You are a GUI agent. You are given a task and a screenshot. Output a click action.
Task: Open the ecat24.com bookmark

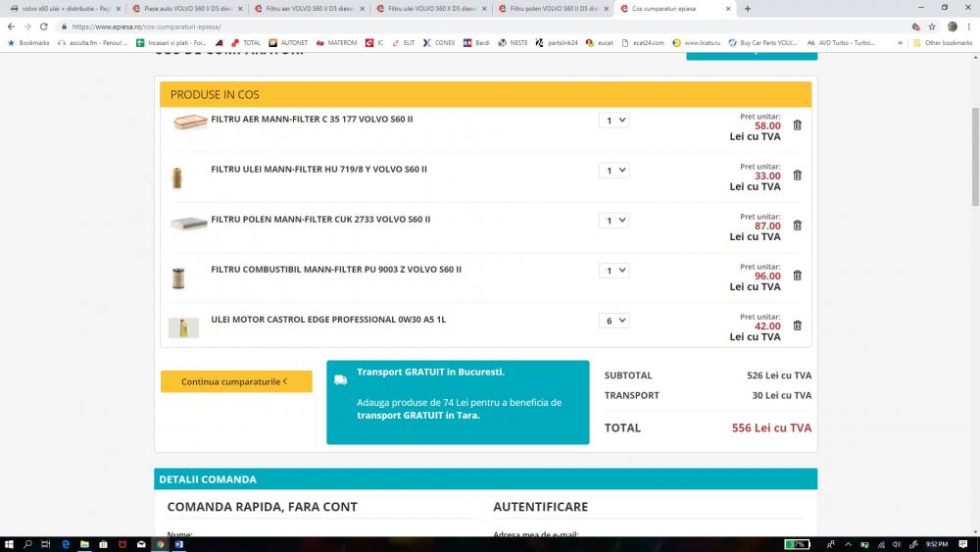(643, 43)
